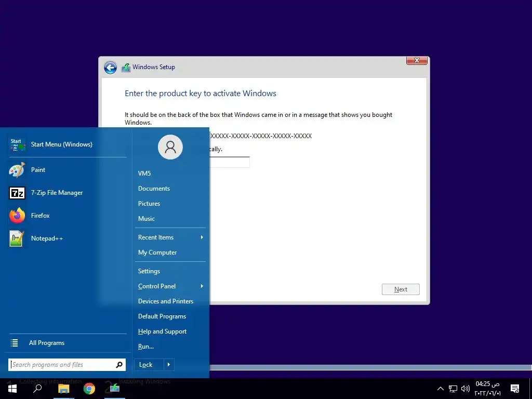Screen dimensions: 532x399
Task: Open Music from the start menu
Action: (146, 219)
